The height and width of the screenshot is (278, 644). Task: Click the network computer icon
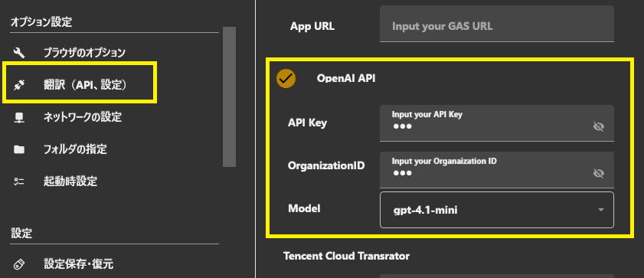coord(19,118)
